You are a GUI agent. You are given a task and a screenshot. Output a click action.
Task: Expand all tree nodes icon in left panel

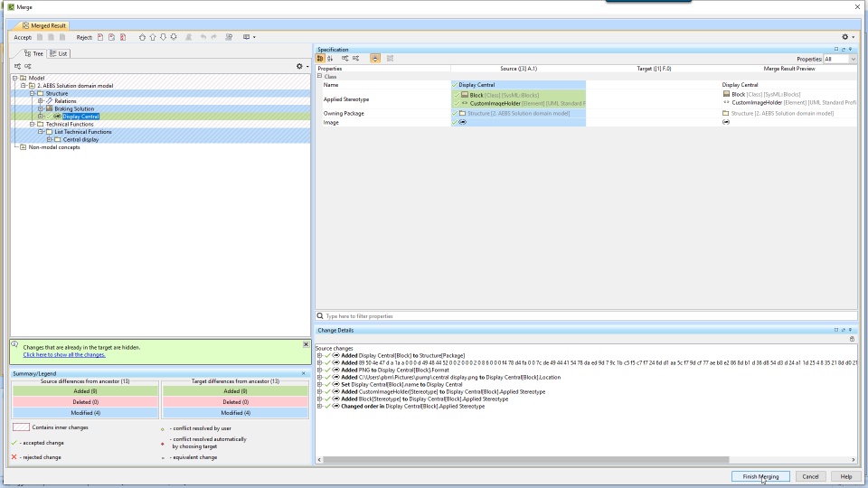(x=18, y=66)
